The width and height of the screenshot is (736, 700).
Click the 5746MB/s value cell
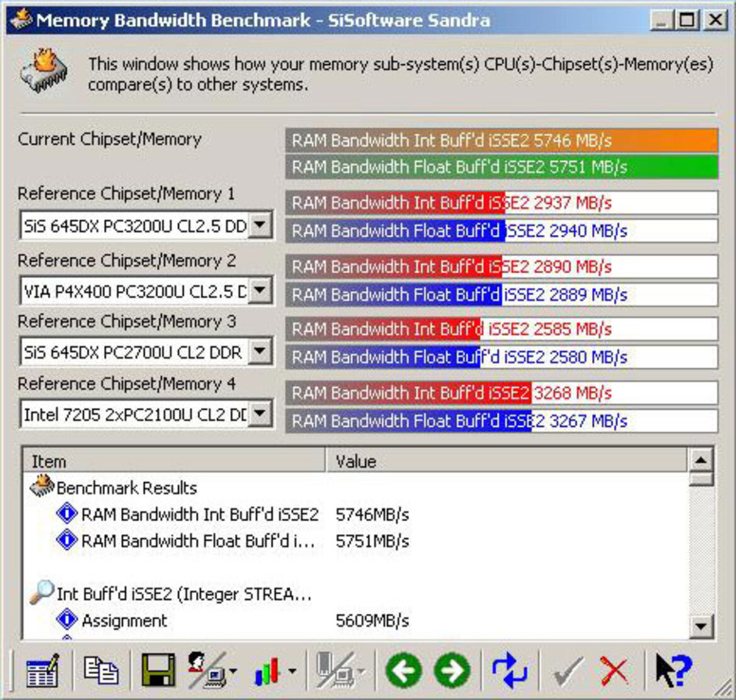(x=372, y=515)
